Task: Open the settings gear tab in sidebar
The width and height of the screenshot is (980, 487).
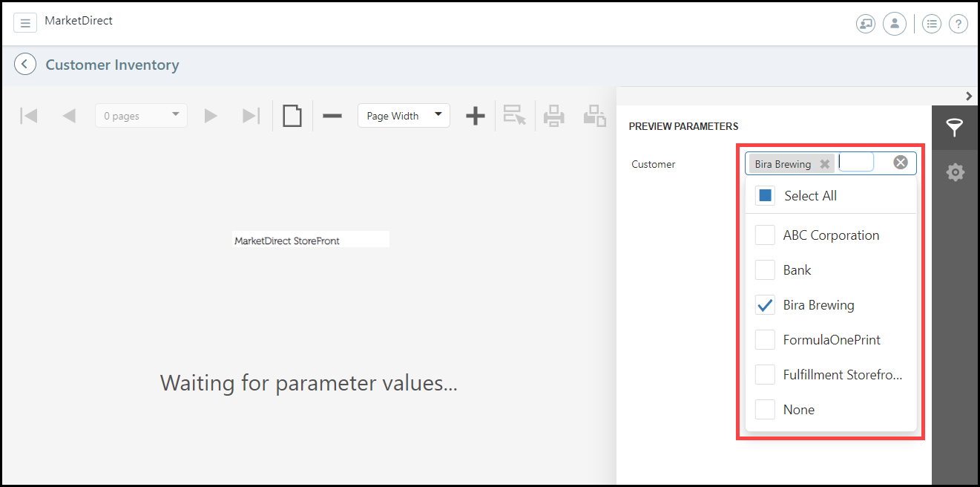Action: [955, 172]
